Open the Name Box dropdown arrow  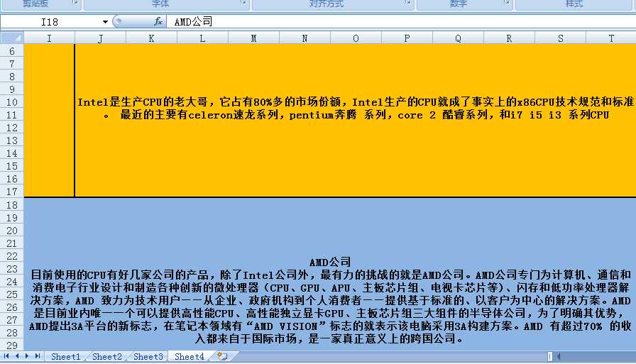(x=105, y=22)
